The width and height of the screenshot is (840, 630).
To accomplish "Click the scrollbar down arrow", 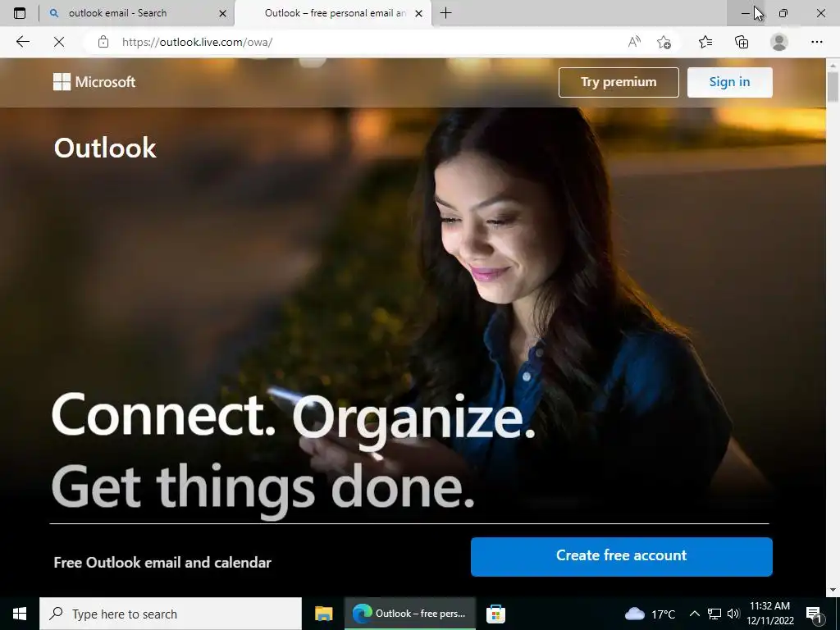I will pos(833,590).
